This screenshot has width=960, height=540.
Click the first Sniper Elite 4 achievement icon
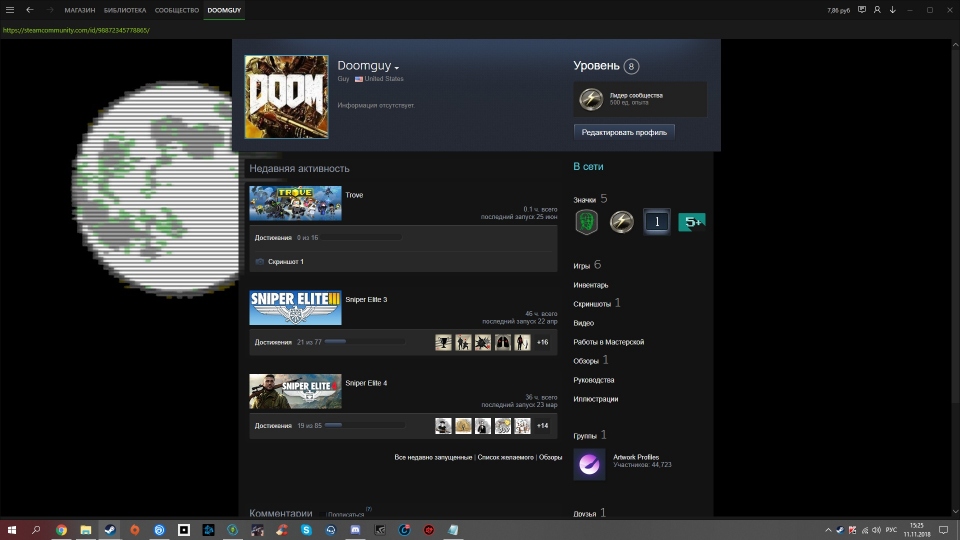click(x=443, y=426)
